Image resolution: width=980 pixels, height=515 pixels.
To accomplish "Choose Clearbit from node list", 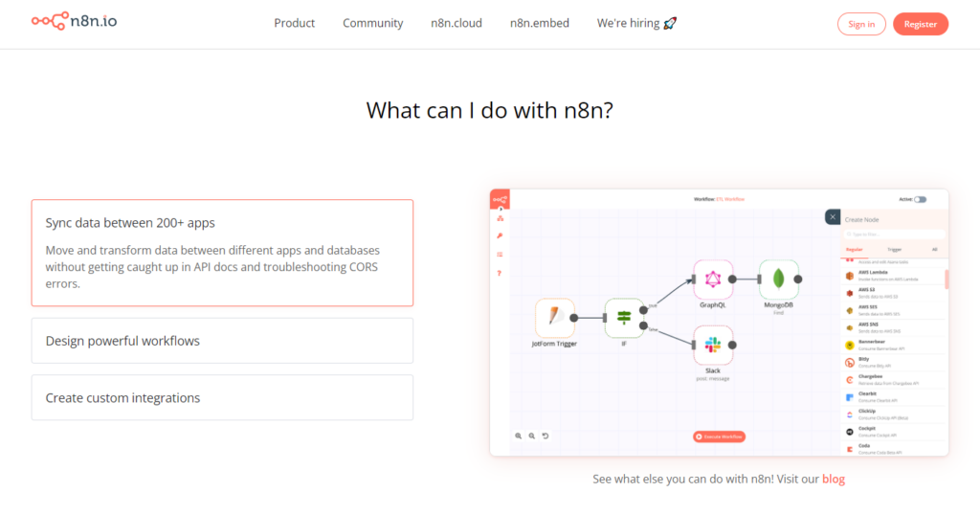I will click(894, 397).
